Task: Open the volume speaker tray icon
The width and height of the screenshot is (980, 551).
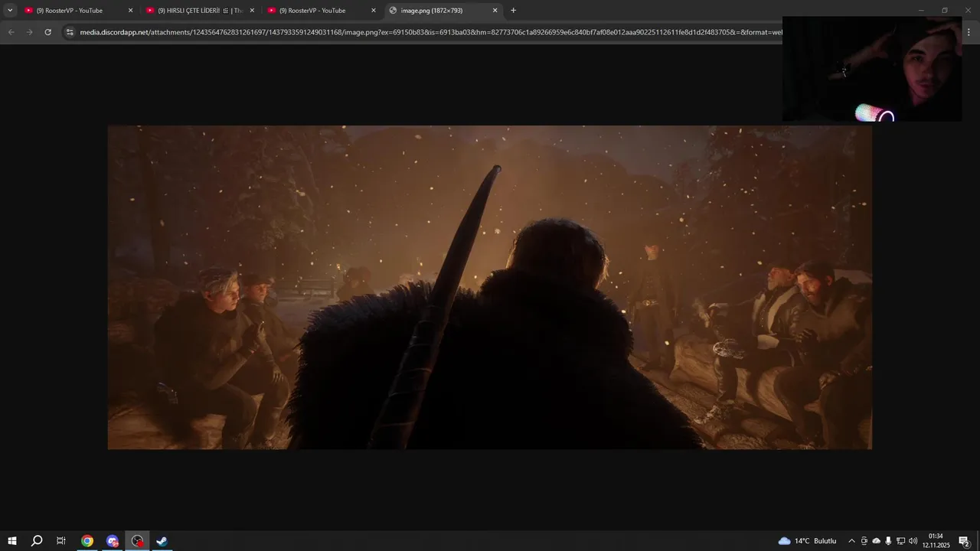Action: click(x=913, y=541)
